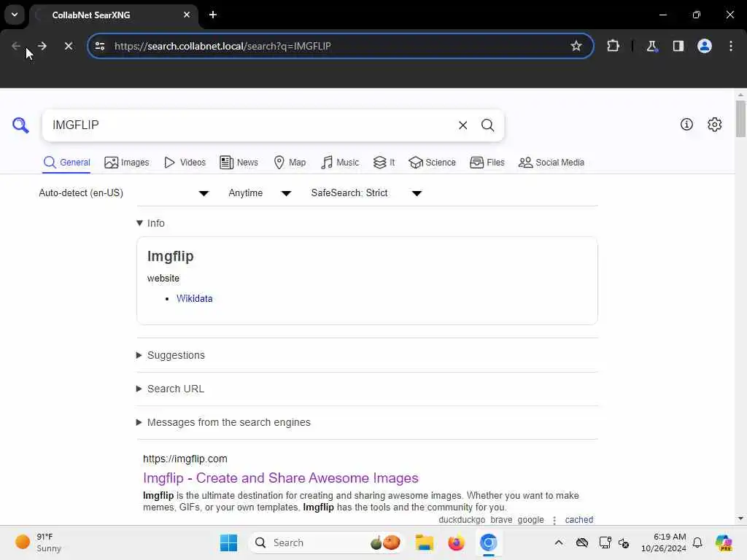Screen dimensions: 747x560
Task: Open the browser profile avatar
Action: point(704,46)
